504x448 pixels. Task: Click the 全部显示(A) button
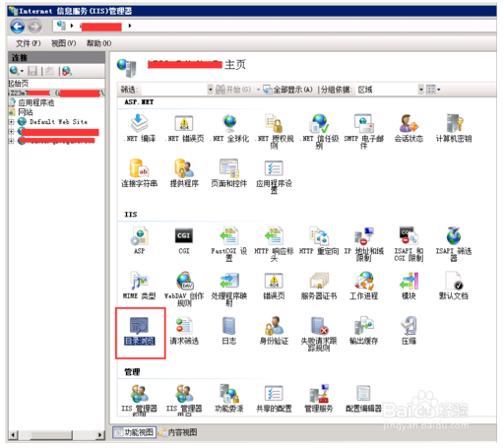(288, 90)
